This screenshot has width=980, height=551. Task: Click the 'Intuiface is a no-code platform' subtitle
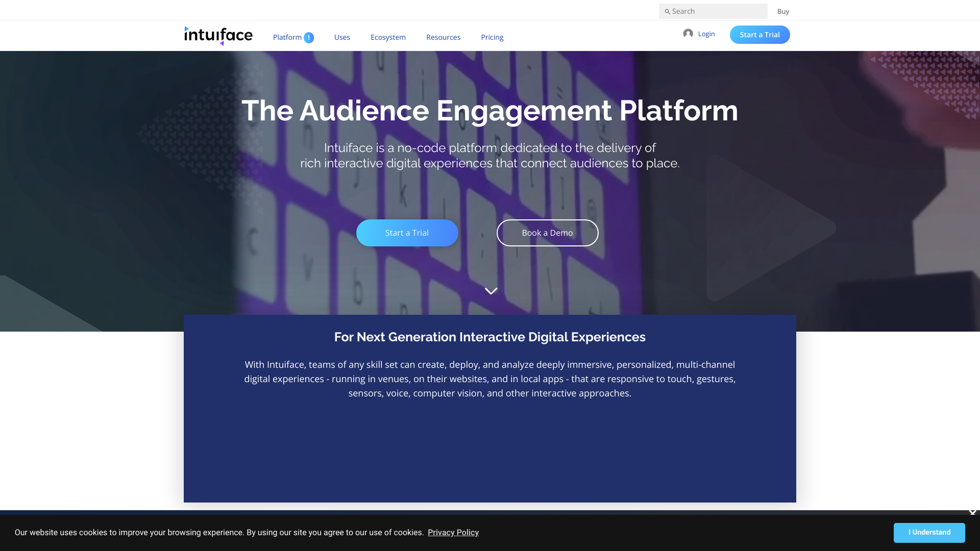490,156
